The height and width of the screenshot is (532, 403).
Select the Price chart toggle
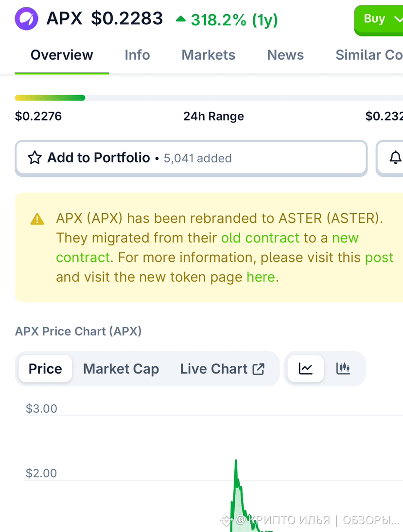[x=45, y=369]
